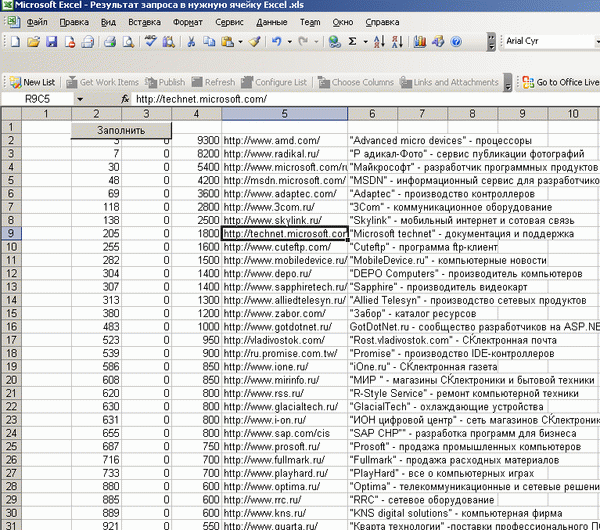
Task: Open the Формат menu
Action: (188, 22)
